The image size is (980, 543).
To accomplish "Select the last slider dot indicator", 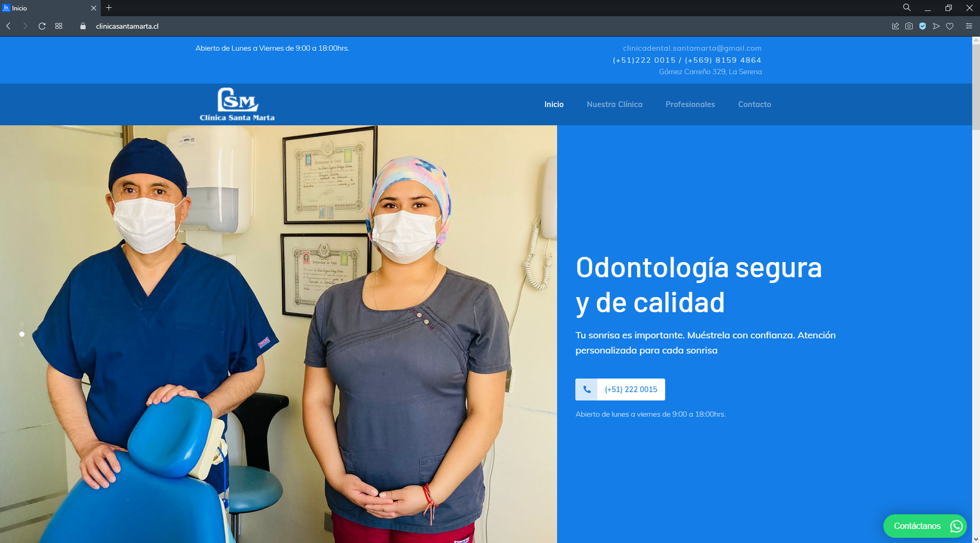I will [x=22, y=345].
